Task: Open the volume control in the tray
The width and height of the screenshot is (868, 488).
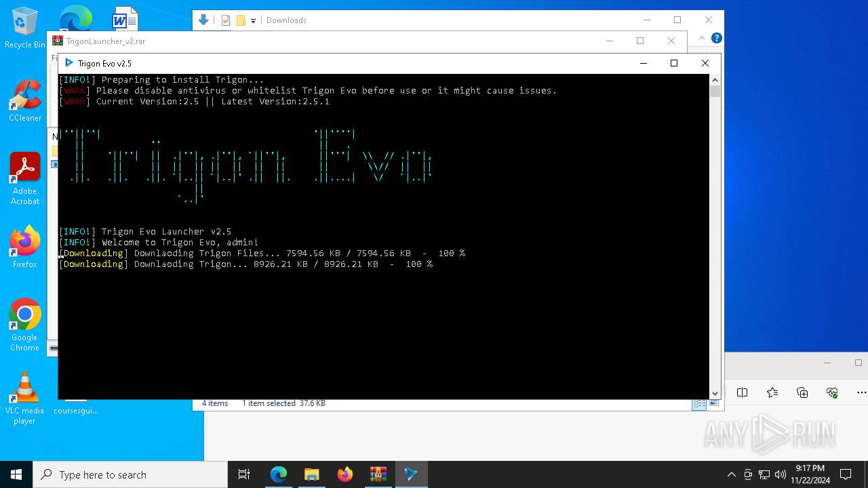Action: click(781, 474)
